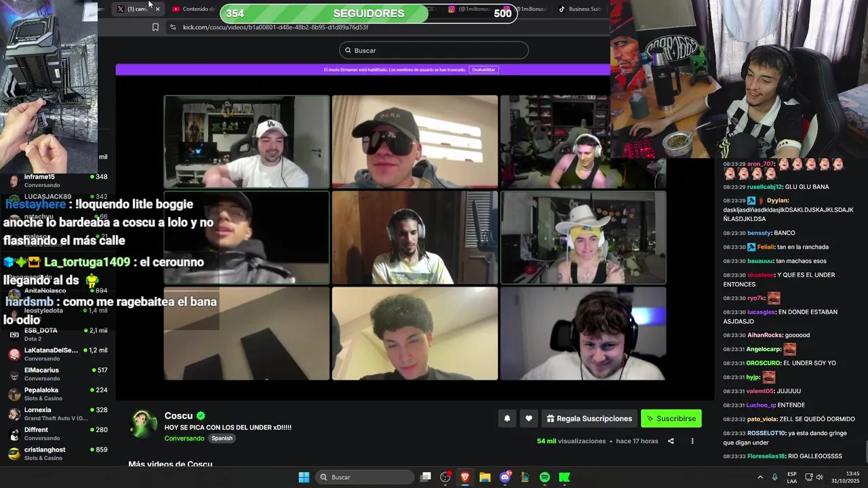This screenshot has width=868, height=488.
Task: Click the 'Más videos de Coscu' heading
Action: point(170,464)
